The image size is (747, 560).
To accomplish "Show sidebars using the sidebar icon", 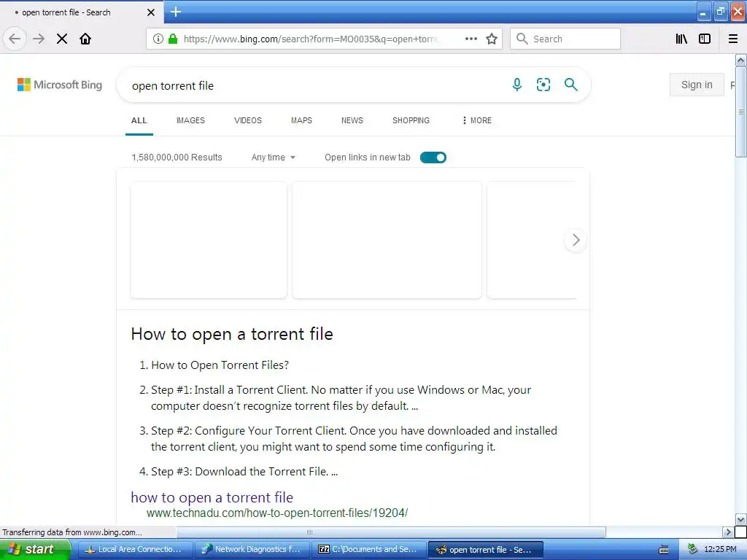I will pyautogui.click(x=705, y=39).
